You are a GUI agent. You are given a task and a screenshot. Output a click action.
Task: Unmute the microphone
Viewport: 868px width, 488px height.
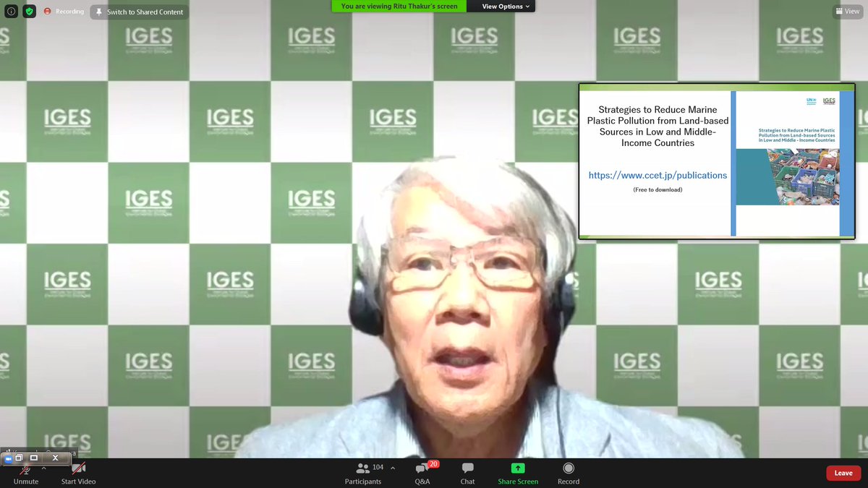(25, 474)
